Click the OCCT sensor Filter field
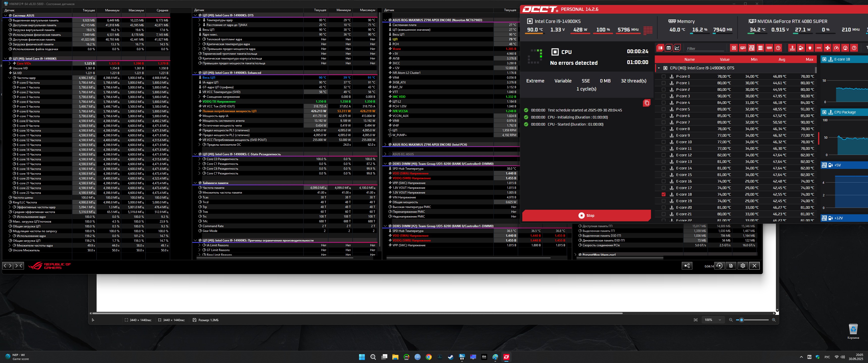The image size is (868, 363). click(x=704, y=48)
